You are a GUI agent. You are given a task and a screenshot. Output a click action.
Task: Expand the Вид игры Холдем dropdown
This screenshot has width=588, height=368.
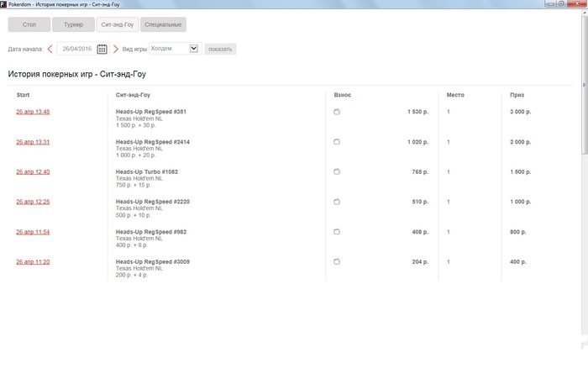[193, 49]
